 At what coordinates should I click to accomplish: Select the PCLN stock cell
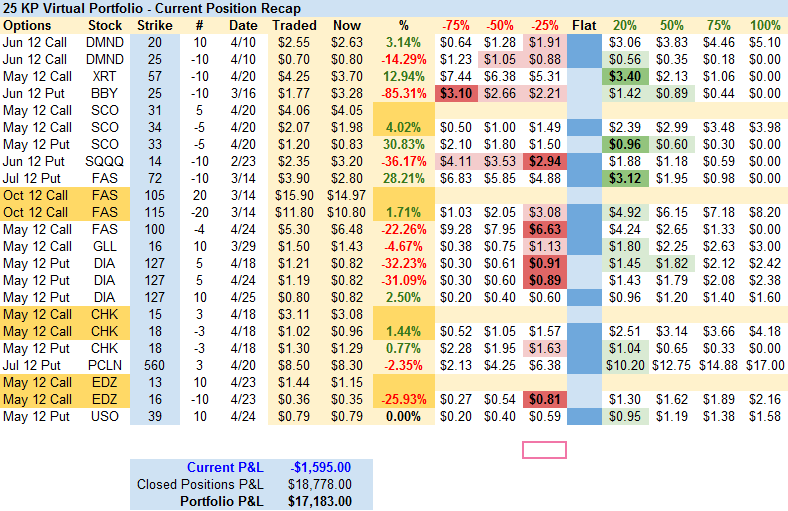(x=105, y=366)
